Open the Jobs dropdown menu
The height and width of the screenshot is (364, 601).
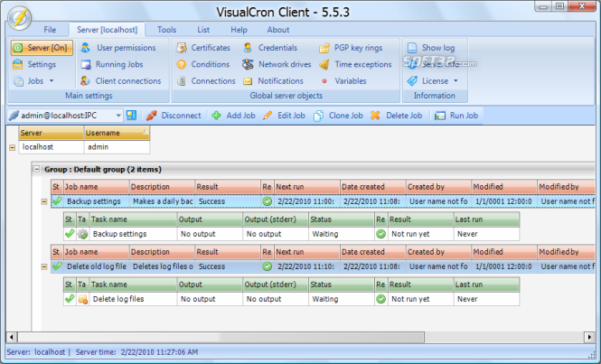(33, 81)
